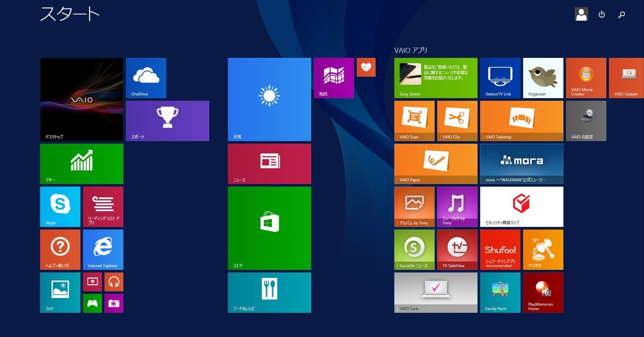Open the red News tile

click(269, 164)
